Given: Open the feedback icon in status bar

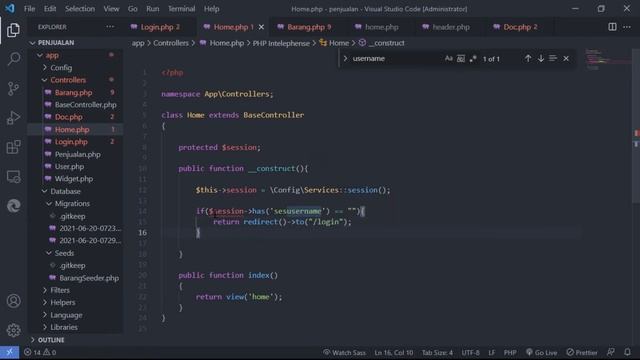Looking at the screenshot, I should point(611,352).
